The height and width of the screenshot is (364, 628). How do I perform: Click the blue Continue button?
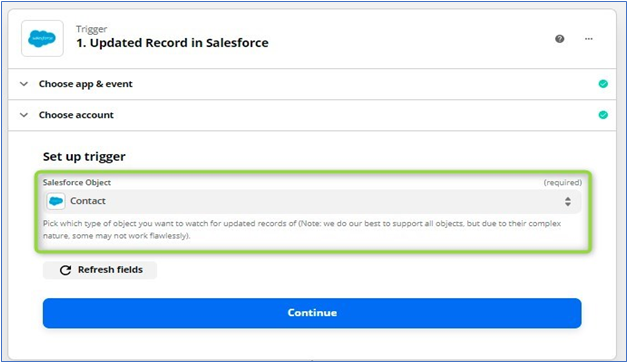312,313
